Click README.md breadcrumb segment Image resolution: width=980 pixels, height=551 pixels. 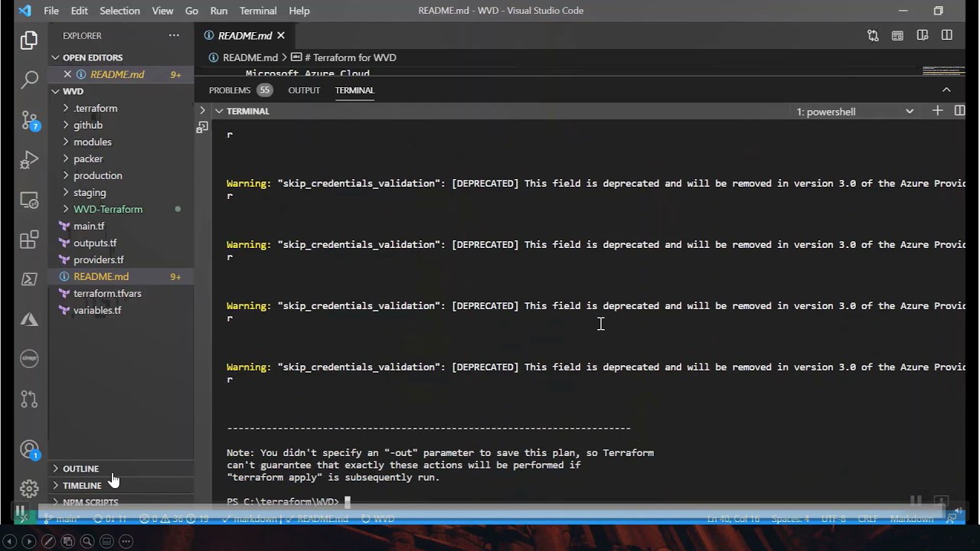pos(250,57)
